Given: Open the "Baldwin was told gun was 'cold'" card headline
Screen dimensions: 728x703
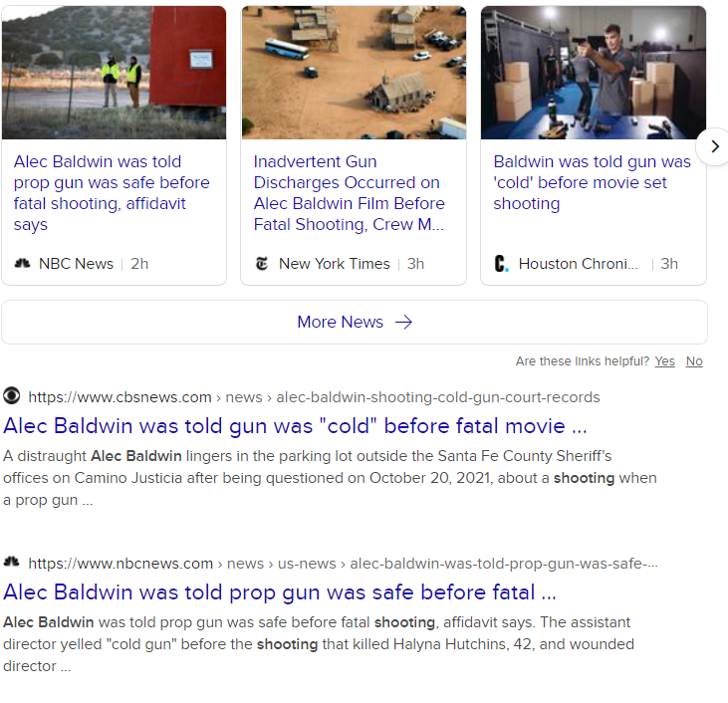Looking at the screenshot, I should [592, 182].
